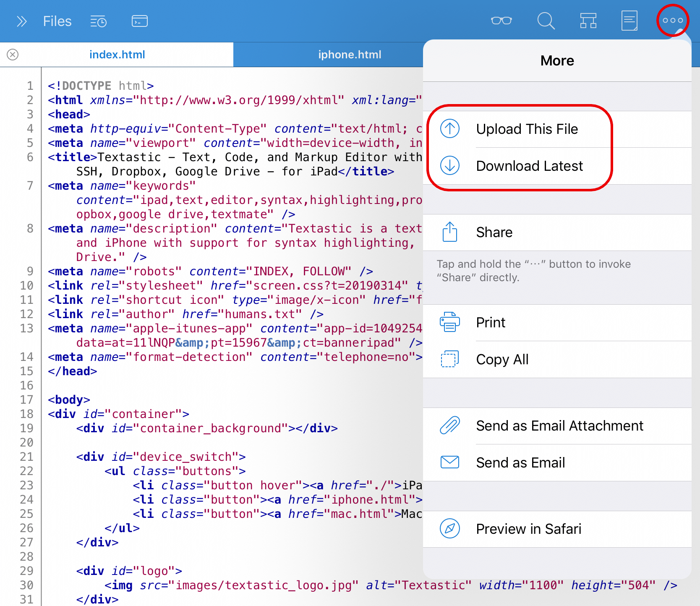Toggle read-only glasses icon
Image resolution: width=700 pixels, height=606 pixels.
click(x=501, y=21)
